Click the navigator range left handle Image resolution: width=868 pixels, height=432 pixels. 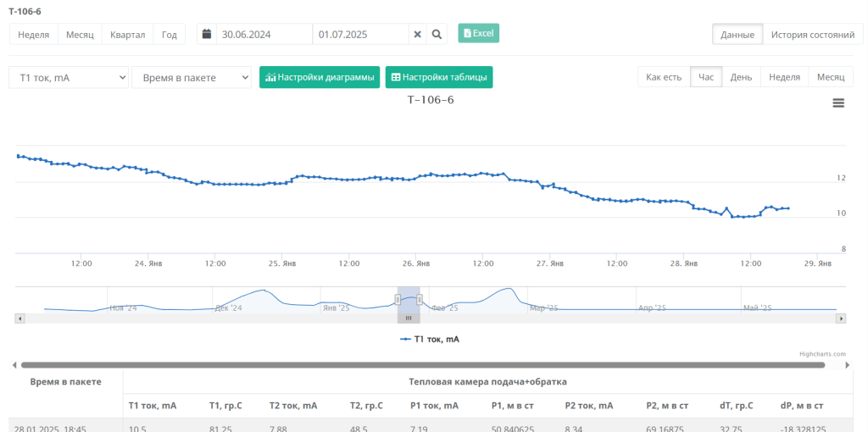(x=398, y=299)
